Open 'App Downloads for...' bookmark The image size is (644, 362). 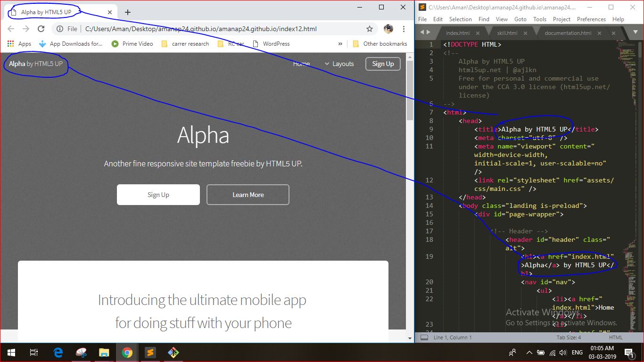pos(71,43)
